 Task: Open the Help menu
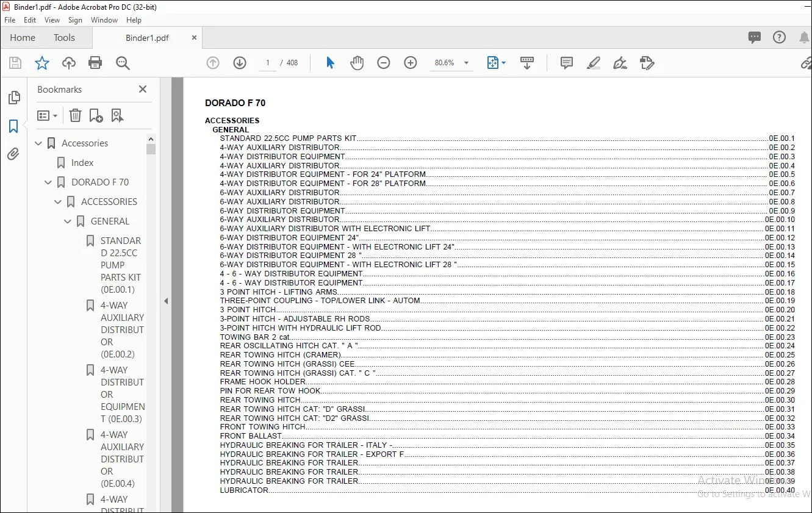click(134, 20)
